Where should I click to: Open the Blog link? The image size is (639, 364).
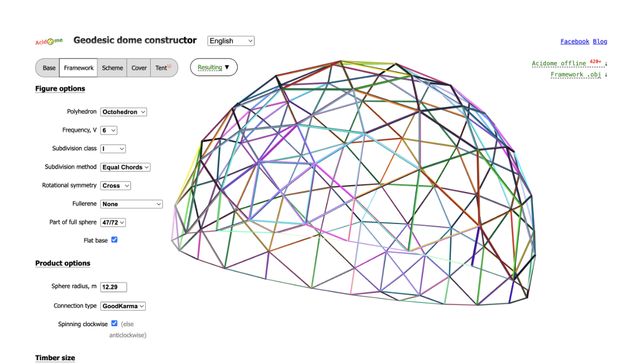click(x=600, y=42)
